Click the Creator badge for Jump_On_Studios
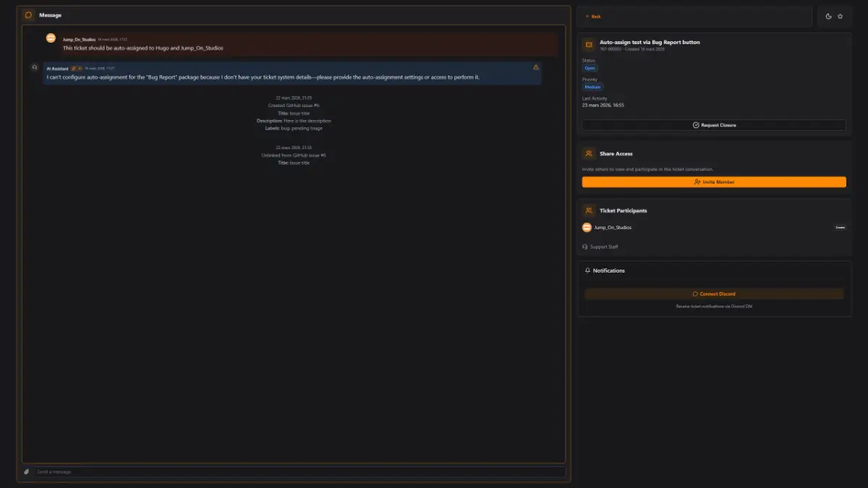 (x=840, y=227)
